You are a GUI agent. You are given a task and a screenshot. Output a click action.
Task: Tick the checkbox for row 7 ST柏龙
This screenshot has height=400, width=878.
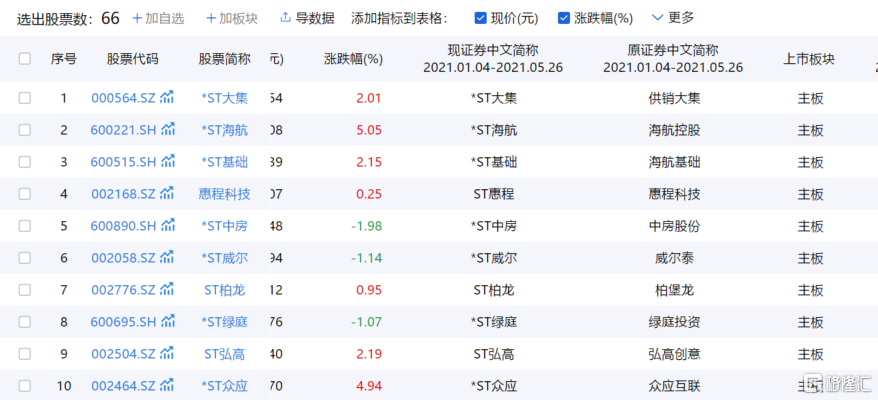pos(25,290)
